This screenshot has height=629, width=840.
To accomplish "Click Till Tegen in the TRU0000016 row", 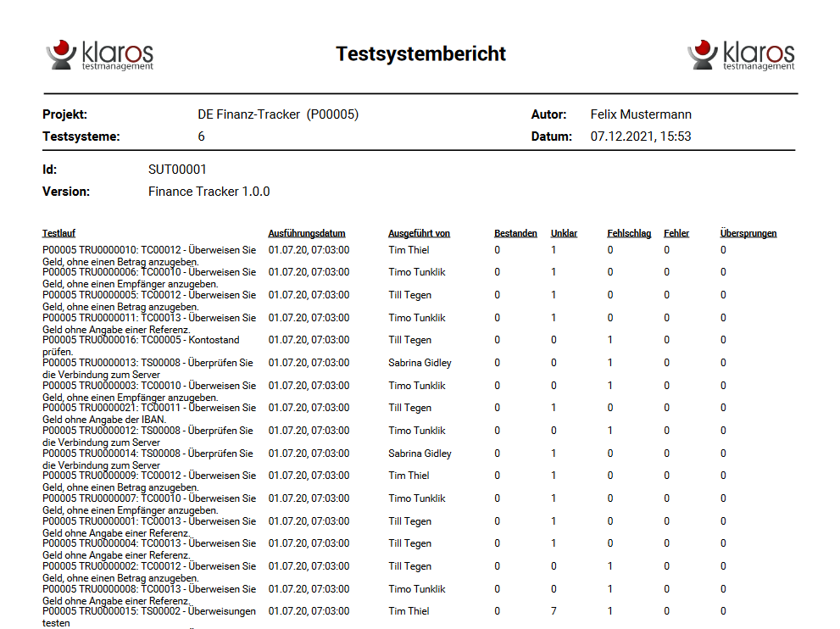I will point(409,340).
